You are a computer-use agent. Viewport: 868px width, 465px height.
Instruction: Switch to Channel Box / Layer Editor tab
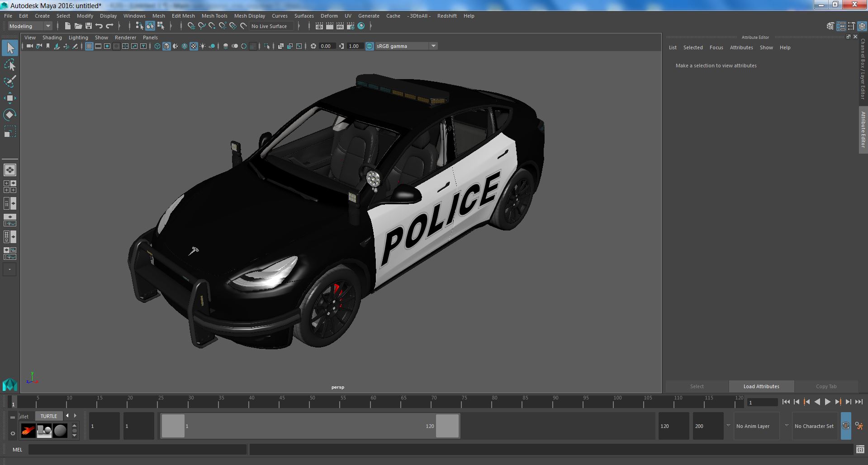click(x=863, y=69)
